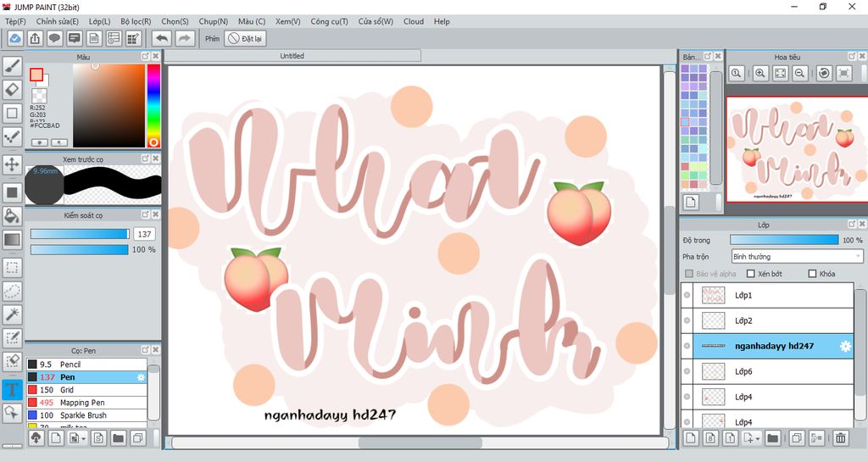Screen dimensions: 868x462
Task: Select the foreground color swatch
Action: point(36,75)
